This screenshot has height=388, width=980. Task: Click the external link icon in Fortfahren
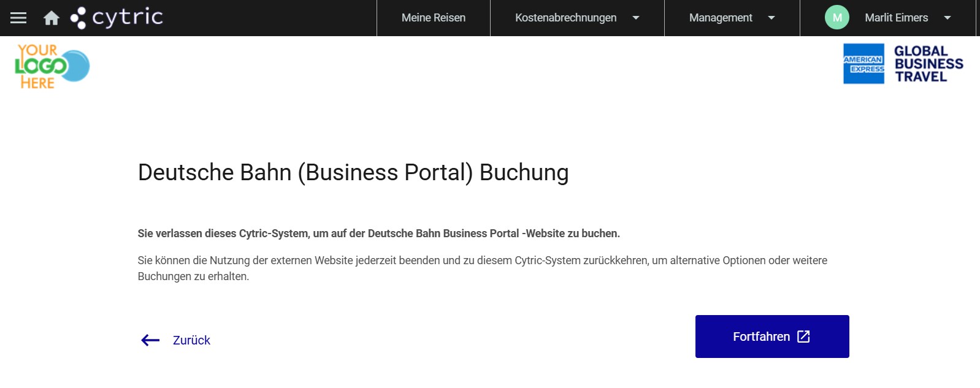[x=803, y=337]
